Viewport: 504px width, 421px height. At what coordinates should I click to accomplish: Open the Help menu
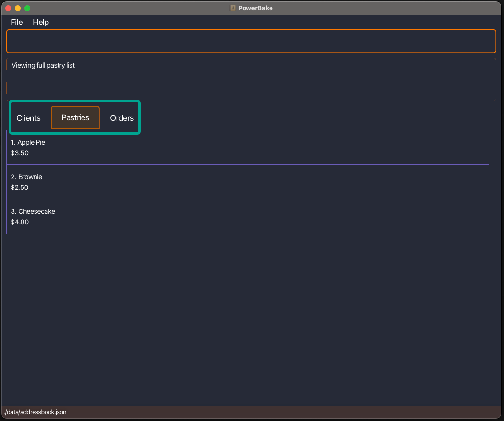(41, 22)
